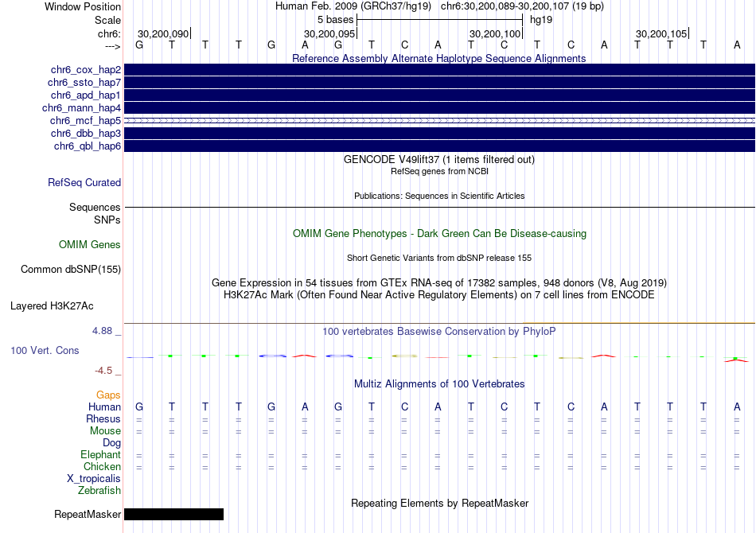Click the 30,200,105 ruler position
Screen dimensions: 756x533
click(661, 33)
